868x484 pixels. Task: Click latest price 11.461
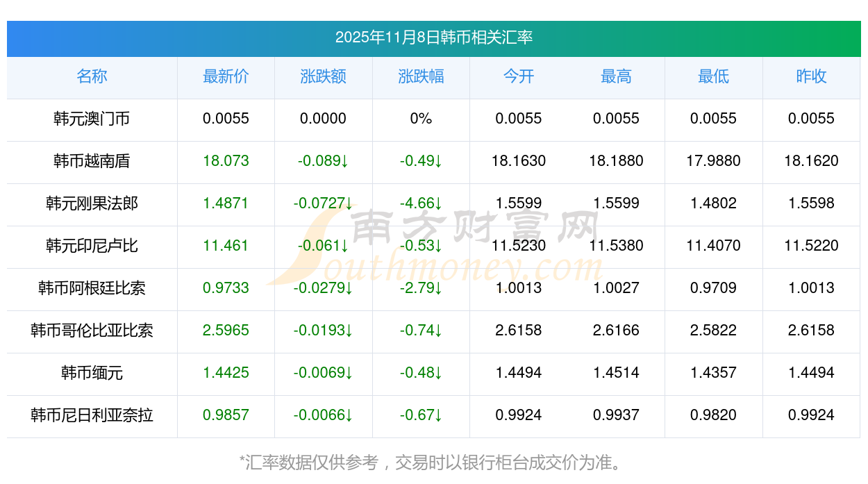click(x=226, y=246)
